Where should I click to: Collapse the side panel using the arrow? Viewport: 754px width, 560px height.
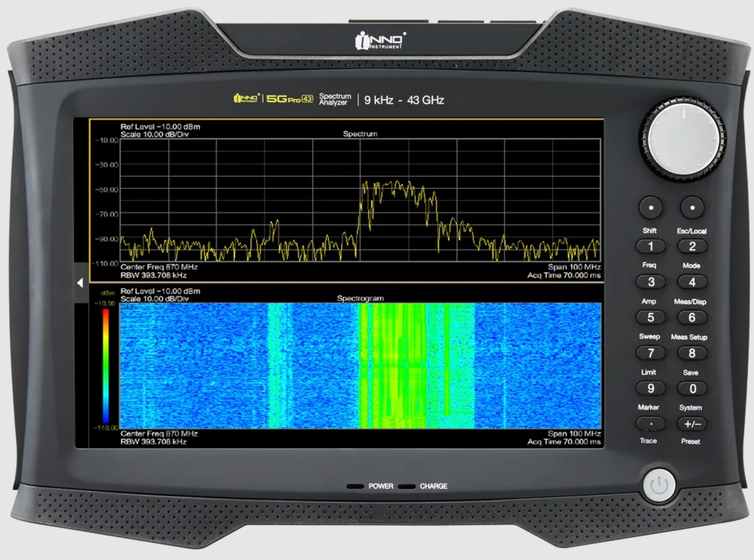(80, 282)
